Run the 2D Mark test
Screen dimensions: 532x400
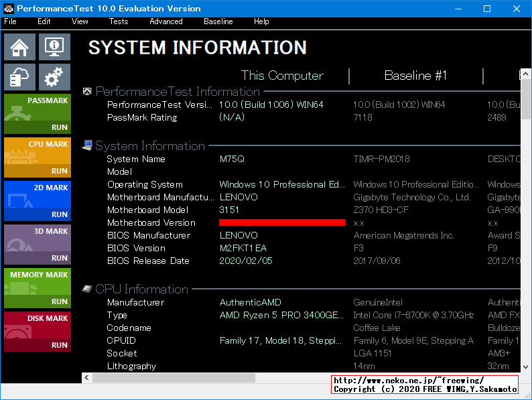[38, 201]
